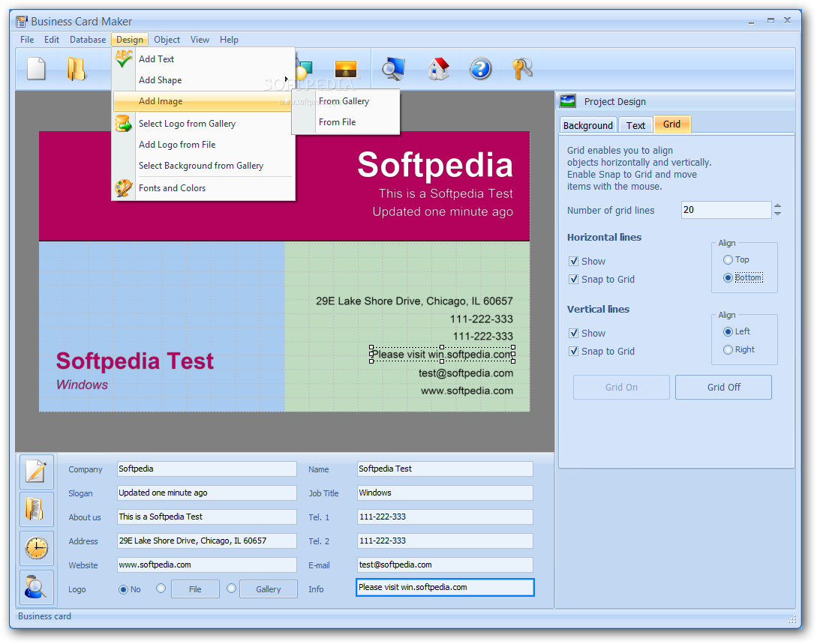Select the Softpedia Test name on card

point(135,361)
